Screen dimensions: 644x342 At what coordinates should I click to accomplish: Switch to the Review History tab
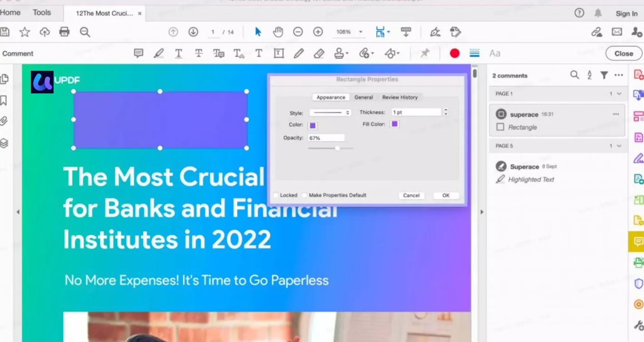(x=400, y=97)
